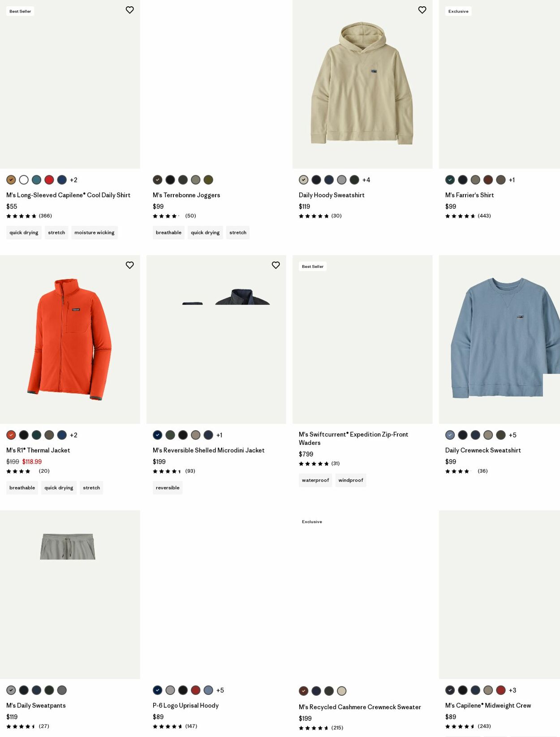Show +3 more colors for Capilene Midweight Crew
Viewport: 560px width, 737px height.
pos(513,690)
